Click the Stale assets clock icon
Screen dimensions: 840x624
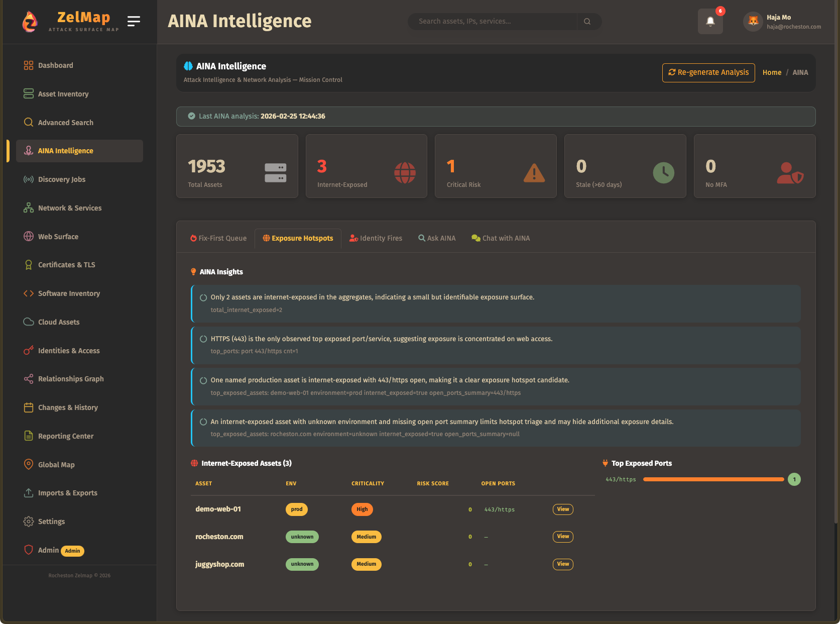pyautogui.click(x=663, y=173)
